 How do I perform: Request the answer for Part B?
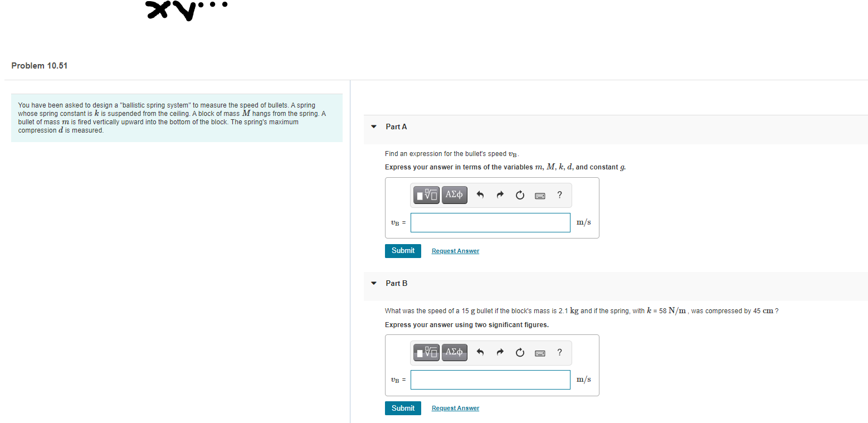pyautogui.click(x=455, y=408)
